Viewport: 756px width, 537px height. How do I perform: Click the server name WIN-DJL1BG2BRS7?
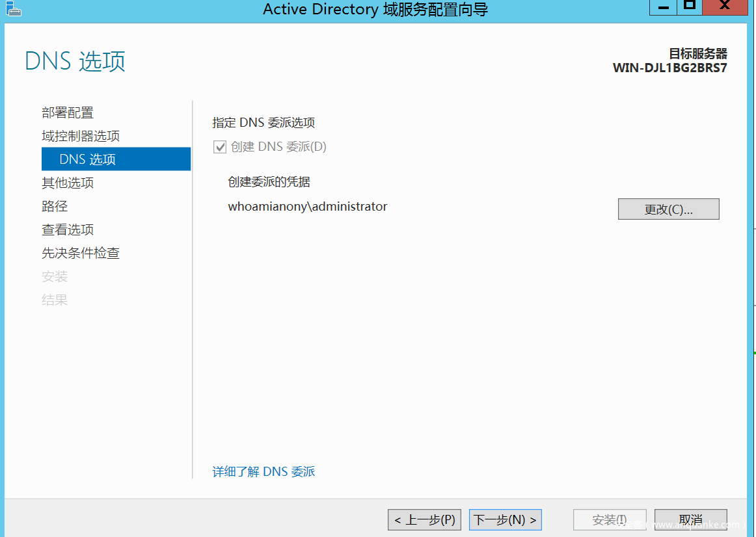click(669, 68)
